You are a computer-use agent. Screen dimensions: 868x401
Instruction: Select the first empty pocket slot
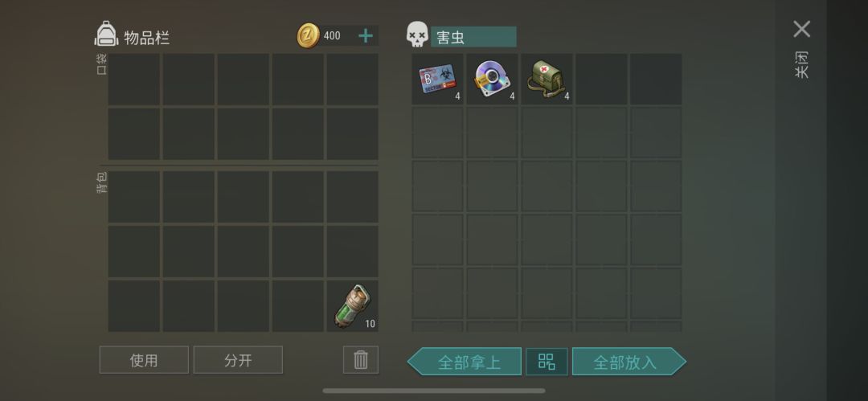134,80
